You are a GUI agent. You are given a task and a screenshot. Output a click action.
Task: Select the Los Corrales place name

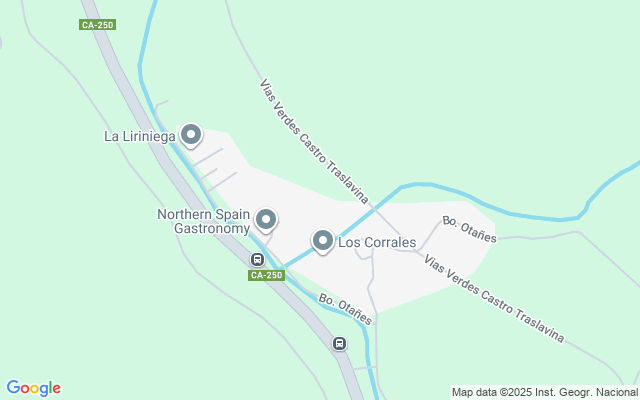tap(377, 242)
